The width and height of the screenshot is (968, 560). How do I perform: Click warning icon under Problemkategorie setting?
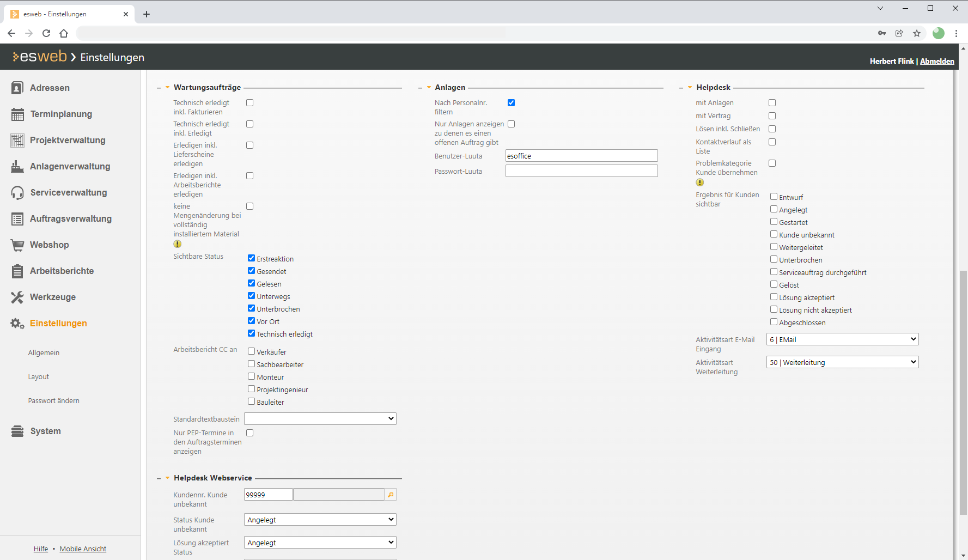(x=699, y=182)
